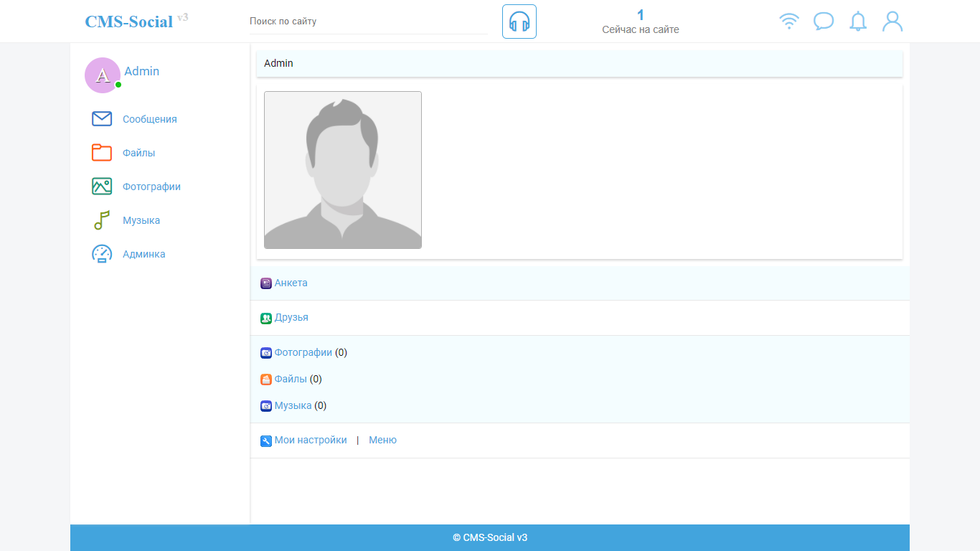Screen dimensions: 980x551
Task: Focus the Поиск по сайту search field
Action: (x=367, y=22)
